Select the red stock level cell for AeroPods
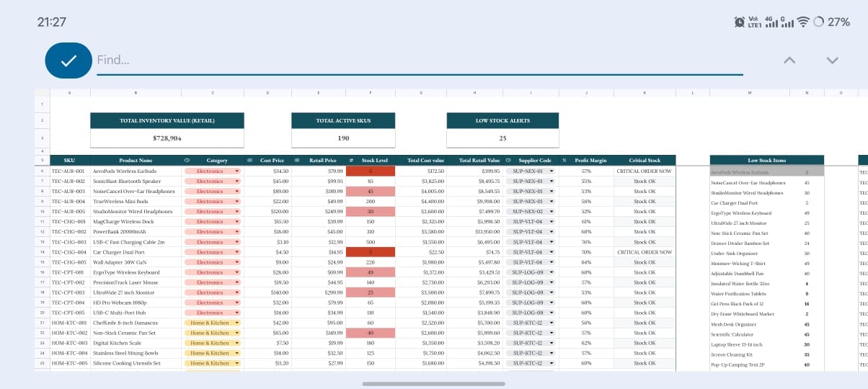868x389 pixels. pyautogui.click(x=371, y=171)
